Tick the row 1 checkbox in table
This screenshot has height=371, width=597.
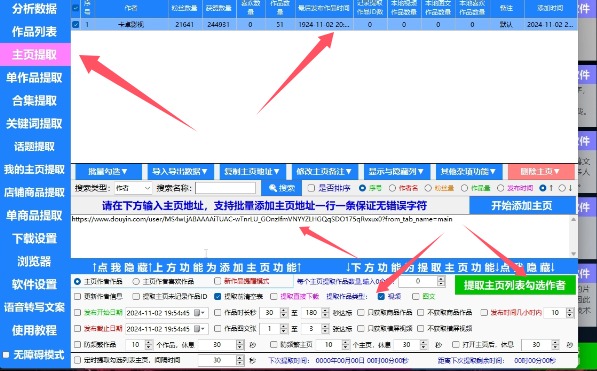(76, 24)
